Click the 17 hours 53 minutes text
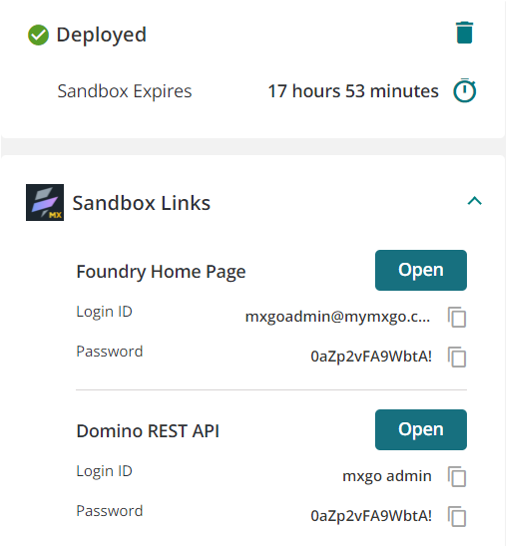Viewport: 506px width, 546px height. [353, 91]
